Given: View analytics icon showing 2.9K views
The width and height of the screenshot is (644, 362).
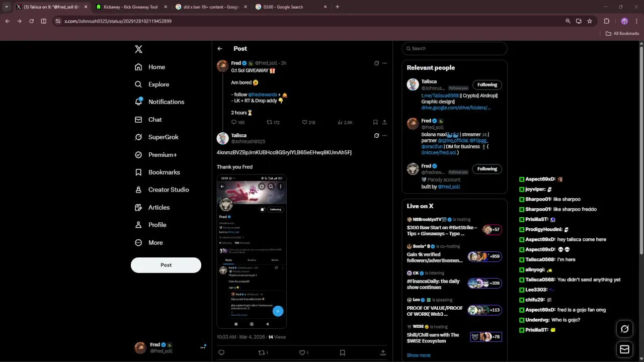Looking at the screenshot, I should click(x=340, y=122).
